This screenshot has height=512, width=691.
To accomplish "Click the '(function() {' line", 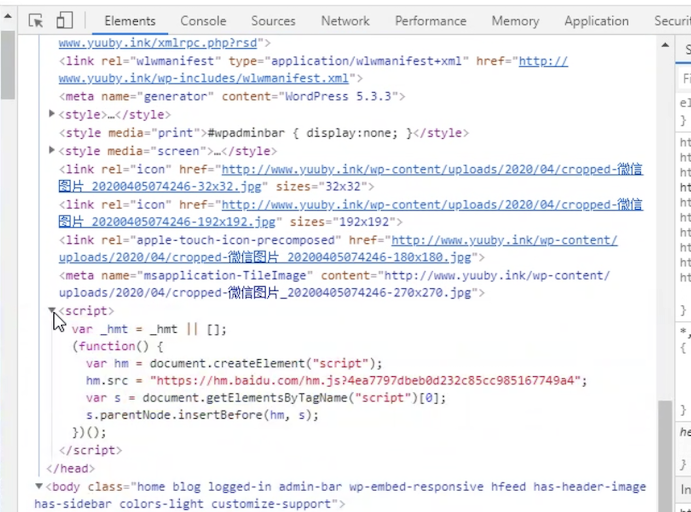I will pos(118,346).
